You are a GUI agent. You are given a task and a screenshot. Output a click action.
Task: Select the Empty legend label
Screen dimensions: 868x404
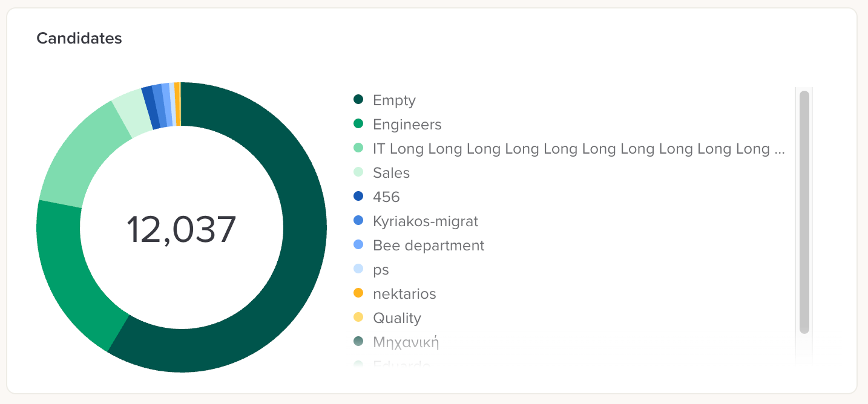click(x=394, y=100)
